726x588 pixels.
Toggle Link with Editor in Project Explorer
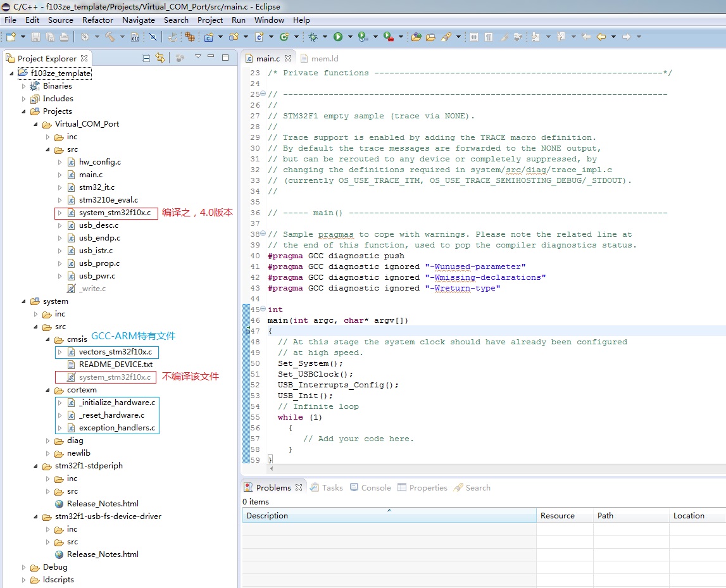coord(160,58)
